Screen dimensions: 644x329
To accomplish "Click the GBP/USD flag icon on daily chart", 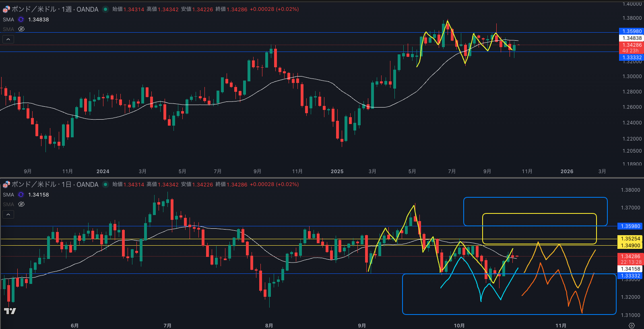I will (6, 184).
